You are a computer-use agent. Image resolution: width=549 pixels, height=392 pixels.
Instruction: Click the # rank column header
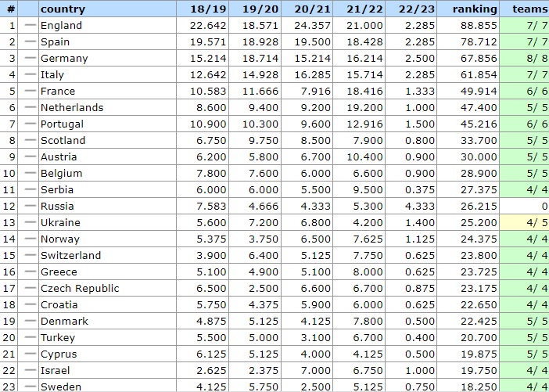click(x=11, y=9)
